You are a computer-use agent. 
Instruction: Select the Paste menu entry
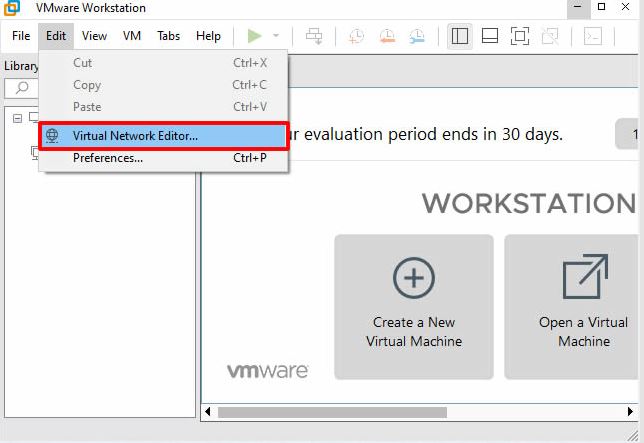(x=163, y=107)
